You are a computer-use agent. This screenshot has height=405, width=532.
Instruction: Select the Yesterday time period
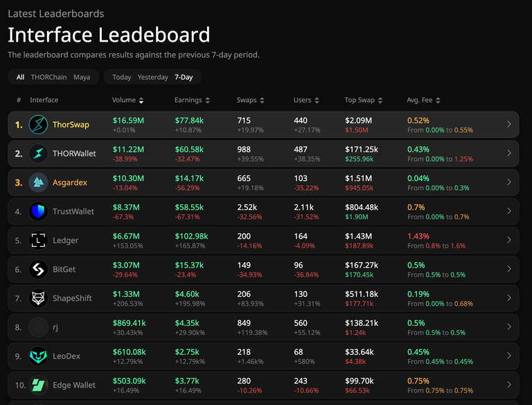pyautogui.click(x=152, y=77)
